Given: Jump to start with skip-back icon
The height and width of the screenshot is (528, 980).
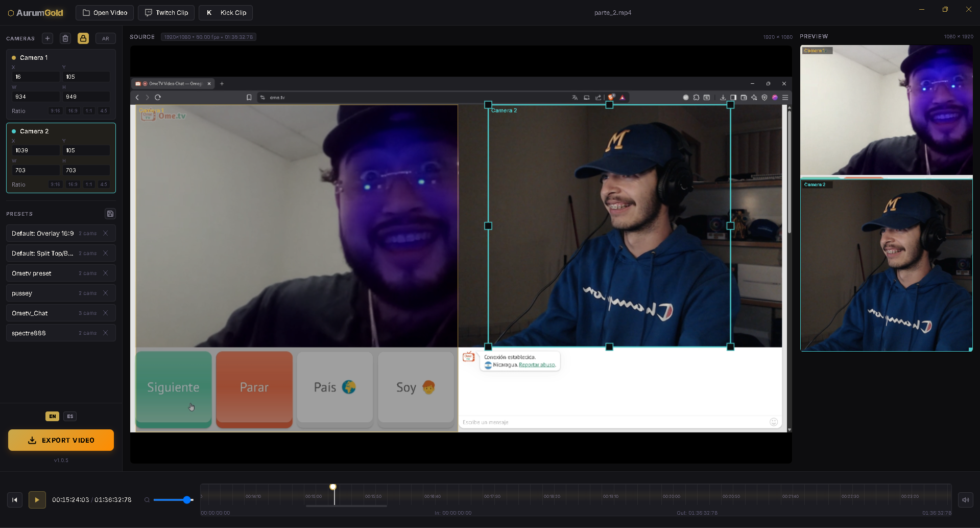Looking at the screenshot, I should tap(15, 500).
